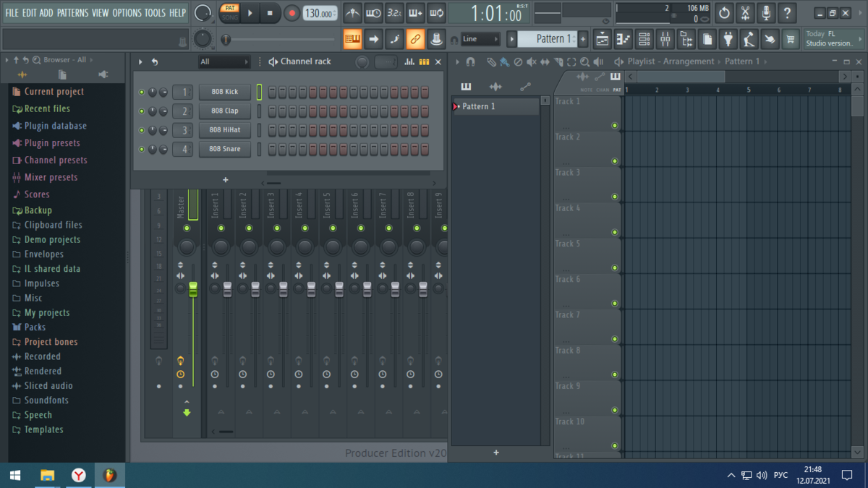Image resolution: width=868 pixels, height=488 pixels.
Task: Click the undo history circular arrow icon
Action: click(x=724, y=13)
